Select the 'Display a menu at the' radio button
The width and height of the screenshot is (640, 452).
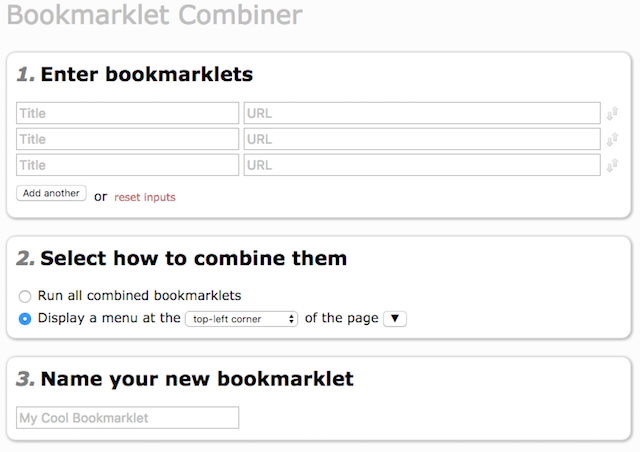point(25,319)
